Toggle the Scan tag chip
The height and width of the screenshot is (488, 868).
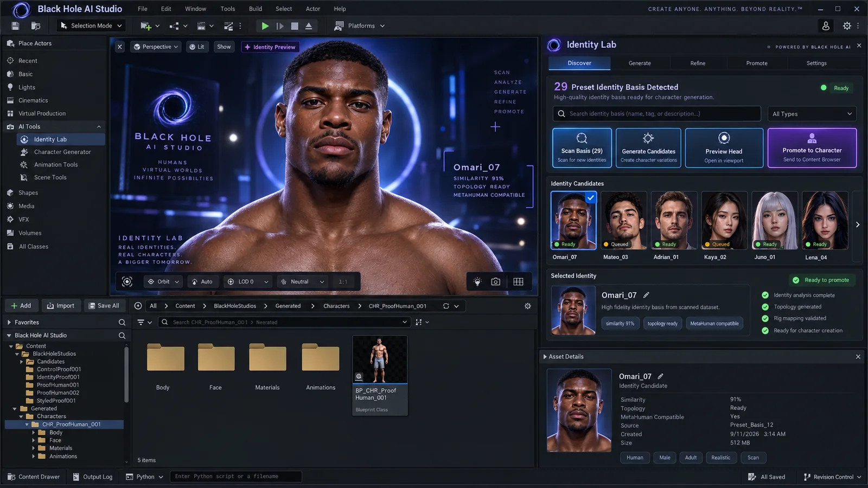tap(753, 458)
